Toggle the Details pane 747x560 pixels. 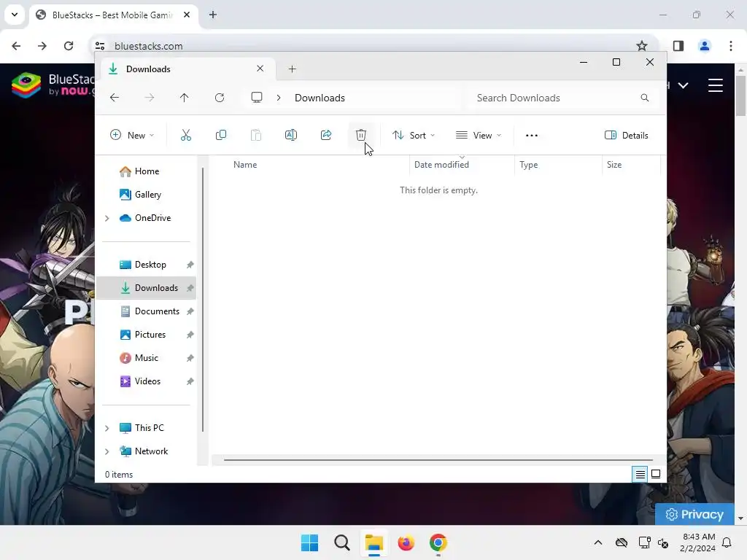pyautogui.click(x=627, y=135)
